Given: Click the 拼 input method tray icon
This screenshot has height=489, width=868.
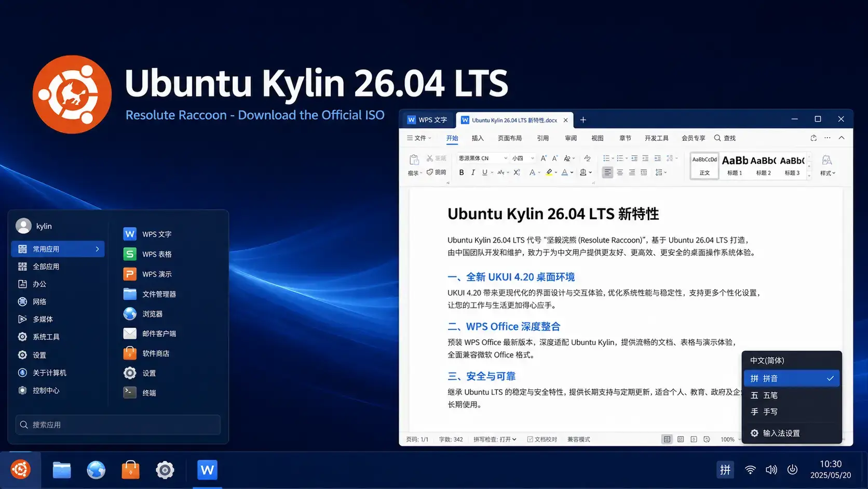Looking at the screenshot, I should tap(725, 470).
